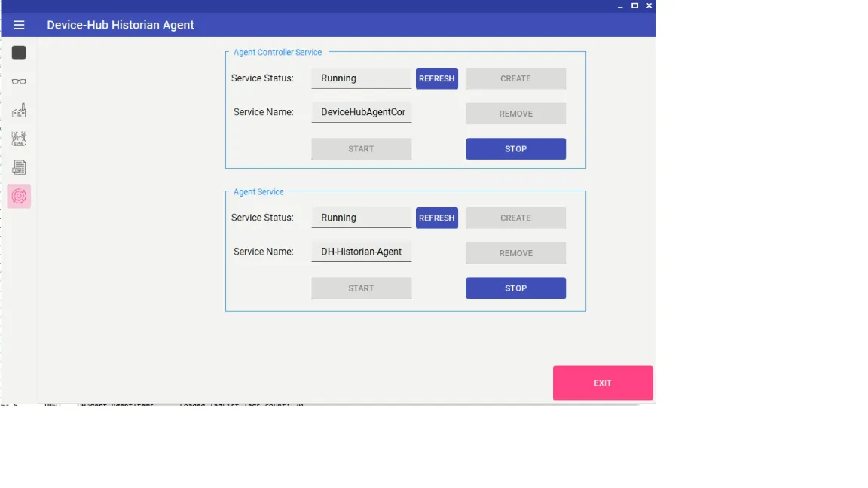Click the pink Exit button
This screenshot has height=488, width=868.
(x=603, y=383)
